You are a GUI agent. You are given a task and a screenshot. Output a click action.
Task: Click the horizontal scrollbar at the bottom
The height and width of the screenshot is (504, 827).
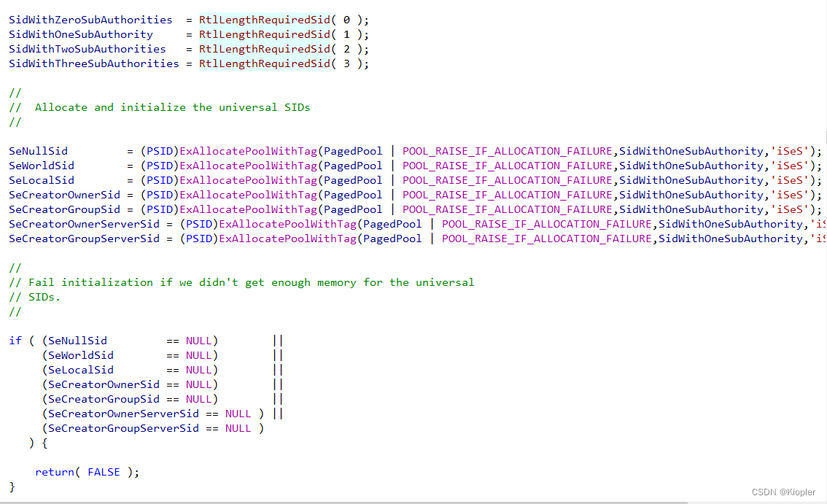344,502
